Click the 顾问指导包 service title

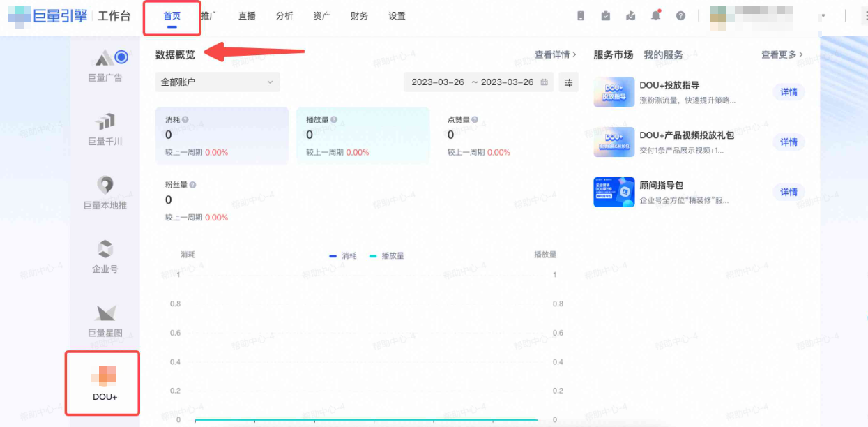(x=661, y=186)
